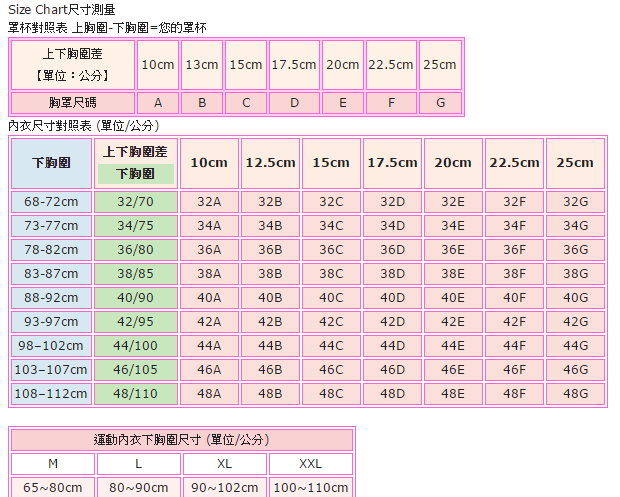The image size is (620, 497).
Task: Click the 運動內衣下胸圍尺寸 table header
Action: point(181,440)
